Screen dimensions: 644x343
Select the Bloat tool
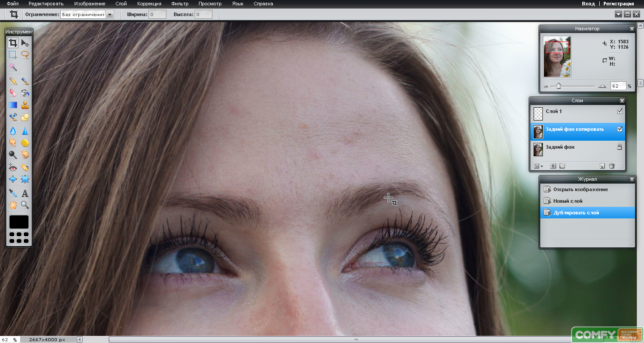point(13,180)
